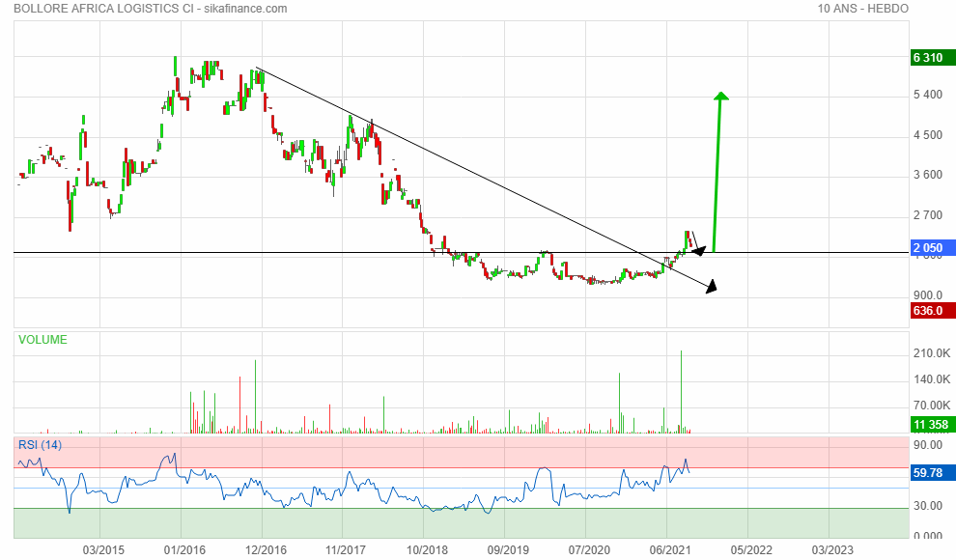This screenshot has height=560, width=956.
Task: Click the 03/2015 date axis label
Action: click(103, 550)
